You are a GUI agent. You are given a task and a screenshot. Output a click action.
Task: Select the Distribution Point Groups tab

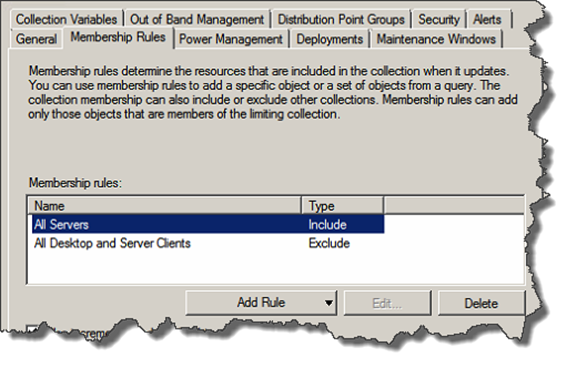341,19
